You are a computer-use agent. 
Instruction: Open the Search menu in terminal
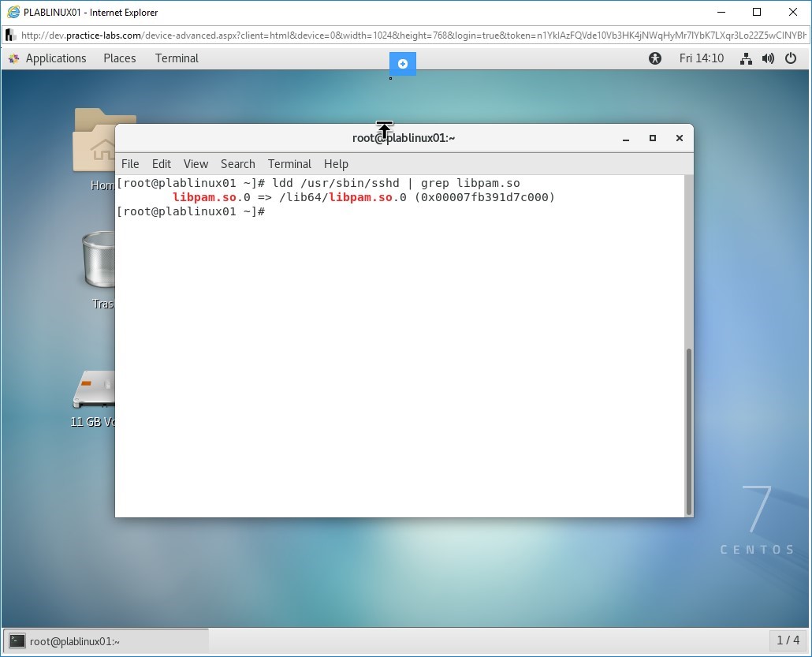[237, 164]
